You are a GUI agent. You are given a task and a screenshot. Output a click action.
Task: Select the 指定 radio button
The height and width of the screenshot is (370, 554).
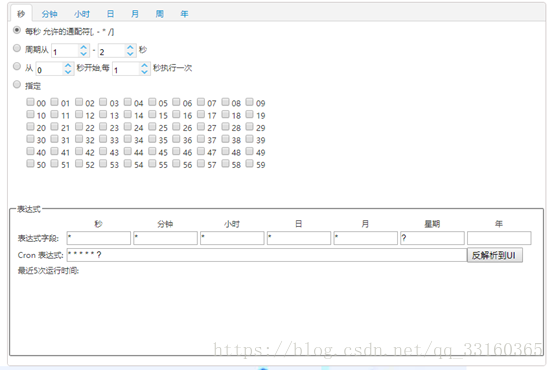pyautogui.click(x=17, y=84)
